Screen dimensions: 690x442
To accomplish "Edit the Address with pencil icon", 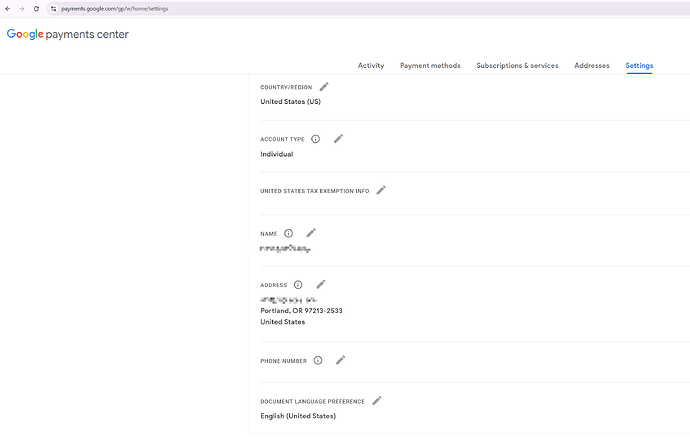I will (x=321, y=284).
